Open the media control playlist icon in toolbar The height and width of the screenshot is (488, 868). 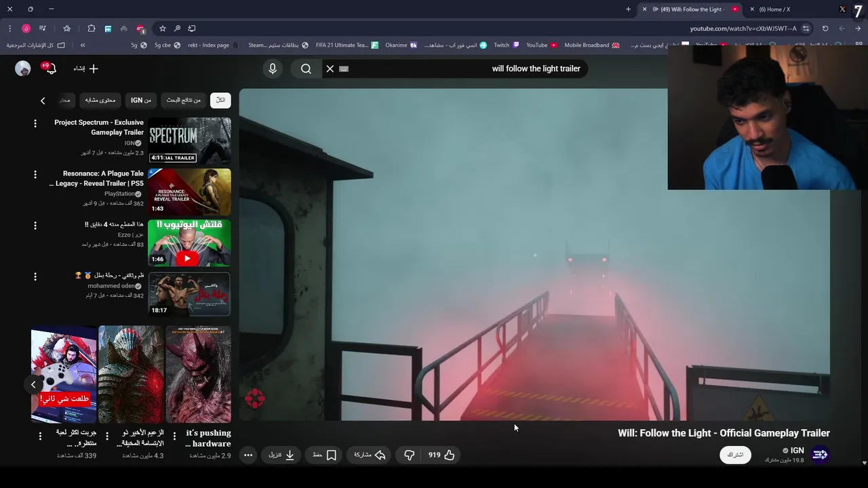(x=43, y=28)
